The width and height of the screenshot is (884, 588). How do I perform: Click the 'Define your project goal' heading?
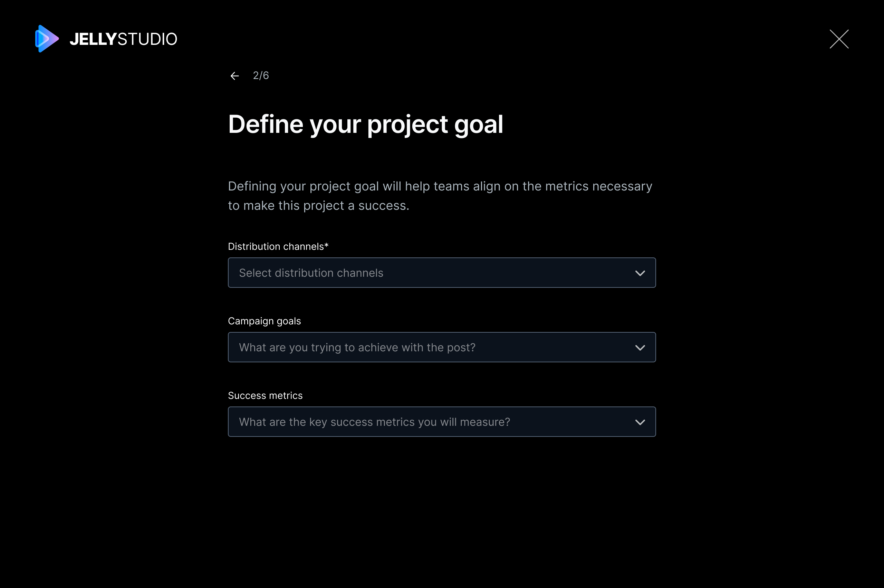pyautogui.click(x=365, y=125)
